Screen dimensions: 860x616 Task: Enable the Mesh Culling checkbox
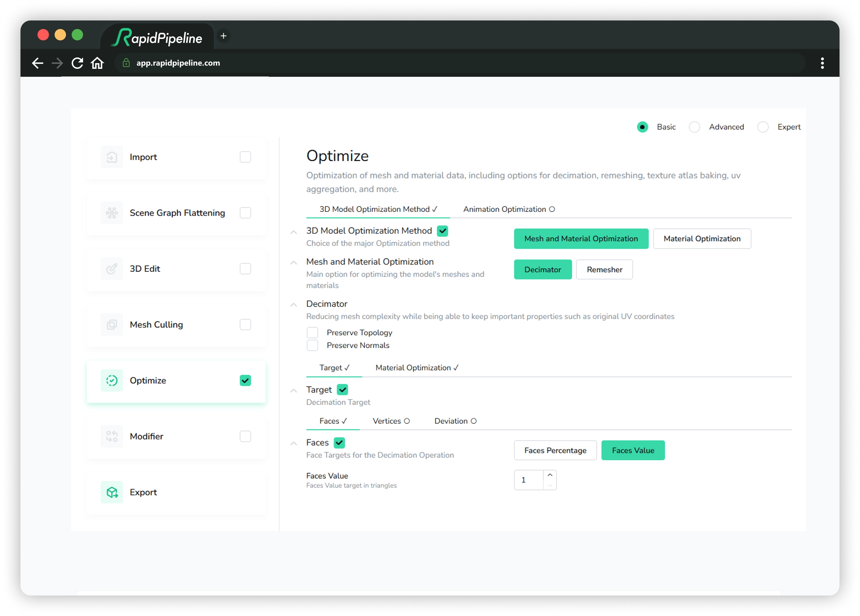[x=245, y=325]
